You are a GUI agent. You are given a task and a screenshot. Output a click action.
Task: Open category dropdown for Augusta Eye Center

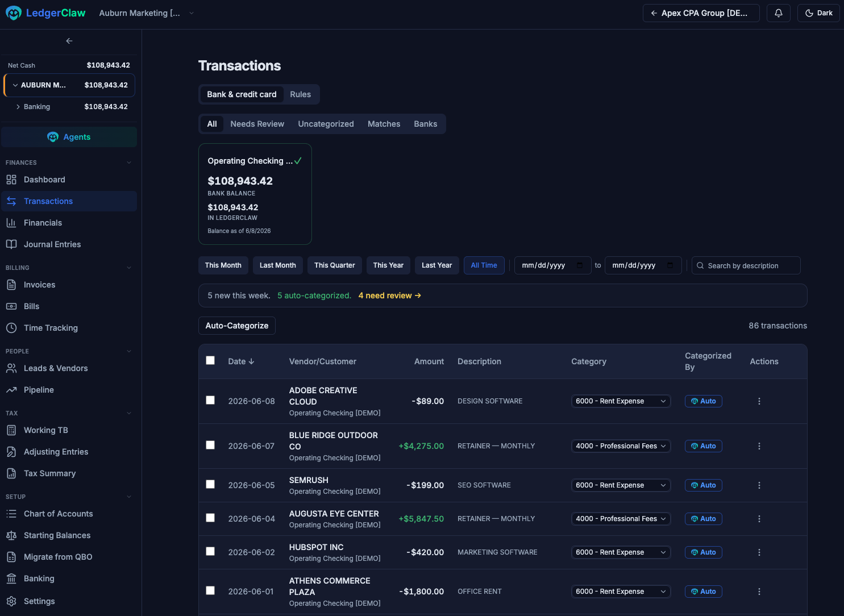click(x=621, y=519)
